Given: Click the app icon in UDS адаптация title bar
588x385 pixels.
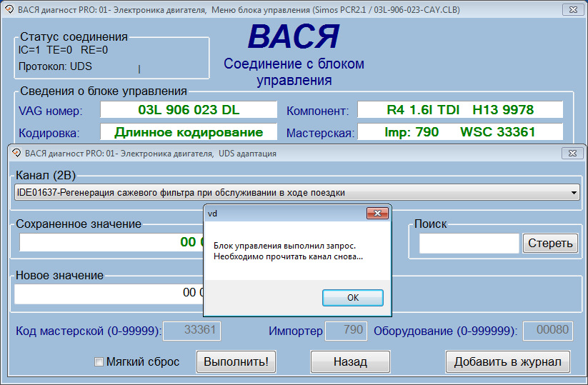Looking at the screenshot, I should coord(16,153).
